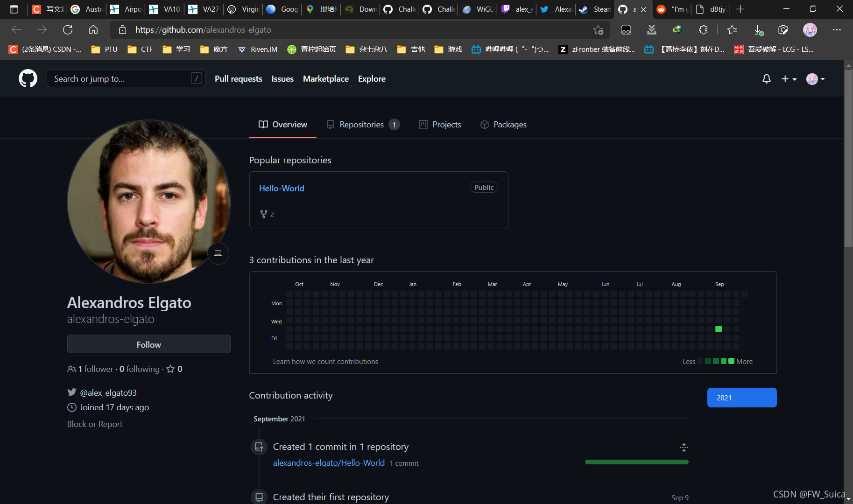Open the PTU bookmarks folder

tap(104, 49)
